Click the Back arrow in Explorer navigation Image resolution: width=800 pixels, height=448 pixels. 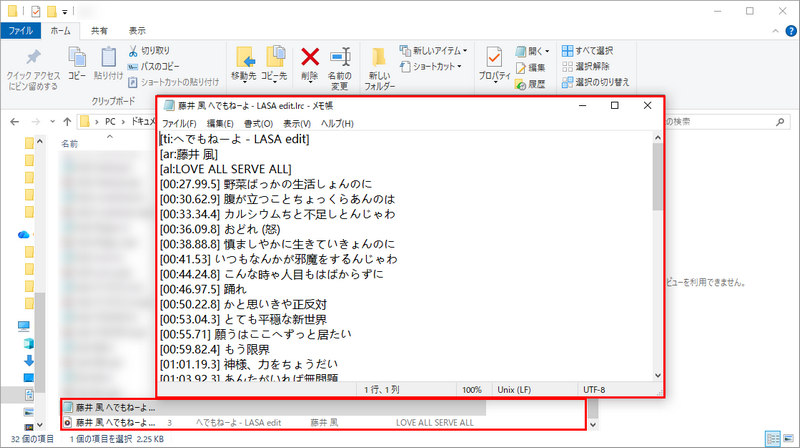[x=14, y=121]
